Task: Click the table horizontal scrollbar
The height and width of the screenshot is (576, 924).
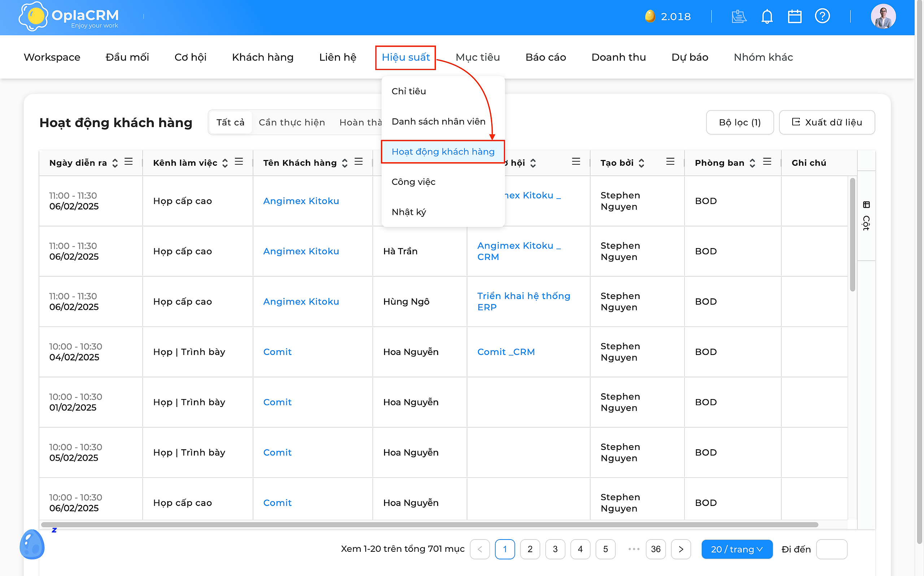Action: (430, 525)
